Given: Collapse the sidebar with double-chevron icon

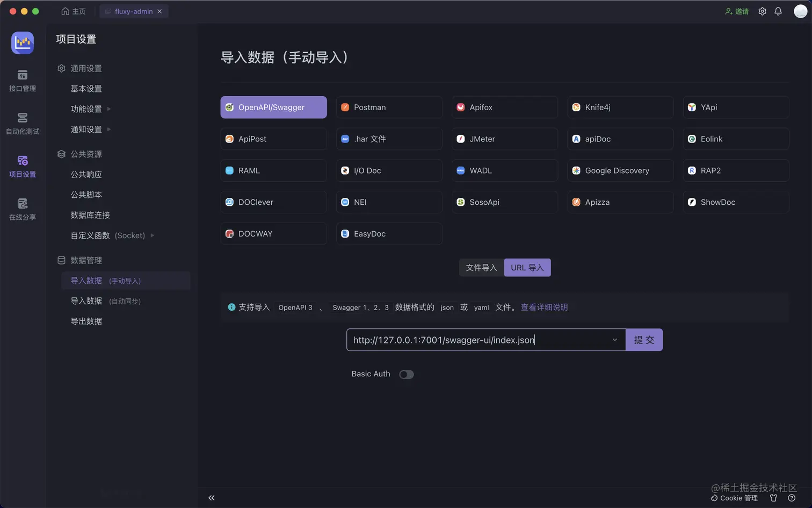Looking at the screenshot, I should (x=212, y=498).
